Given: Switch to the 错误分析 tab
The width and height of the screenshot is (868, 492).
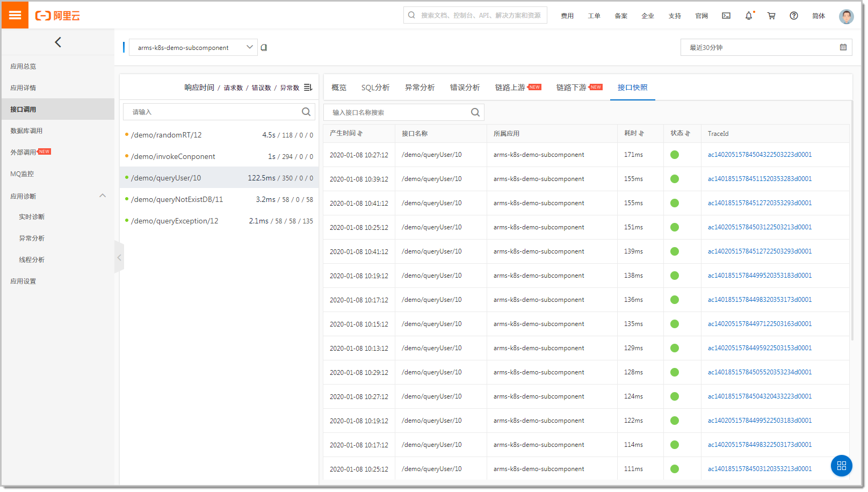Looking at the screenshot, I should pos(465,88).
